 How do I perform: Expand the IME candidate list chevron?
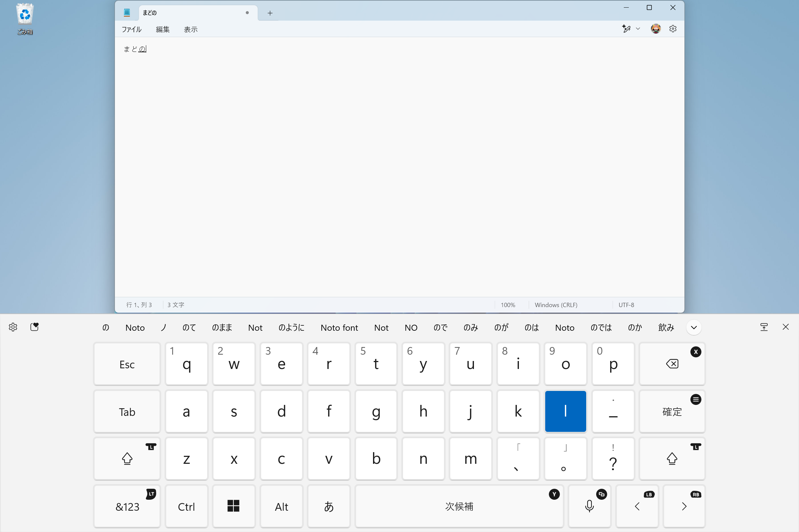click(x=694, y=327)
